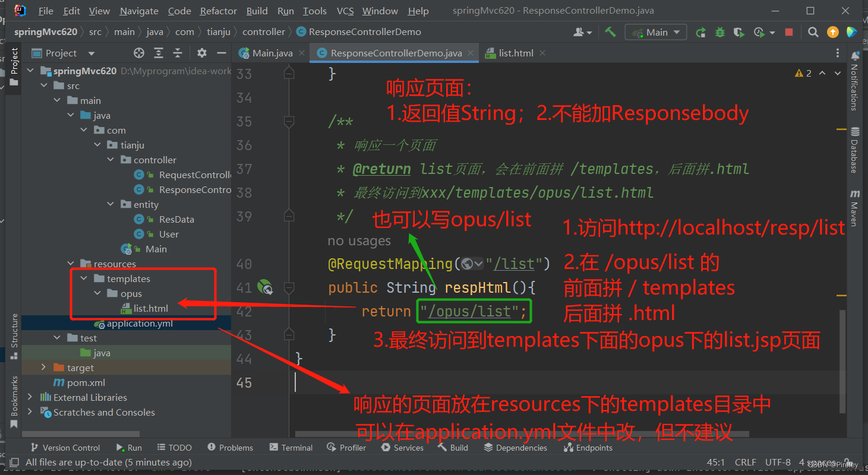
Task: Toggle the fold marker at line 39
Action: point(289,215)
